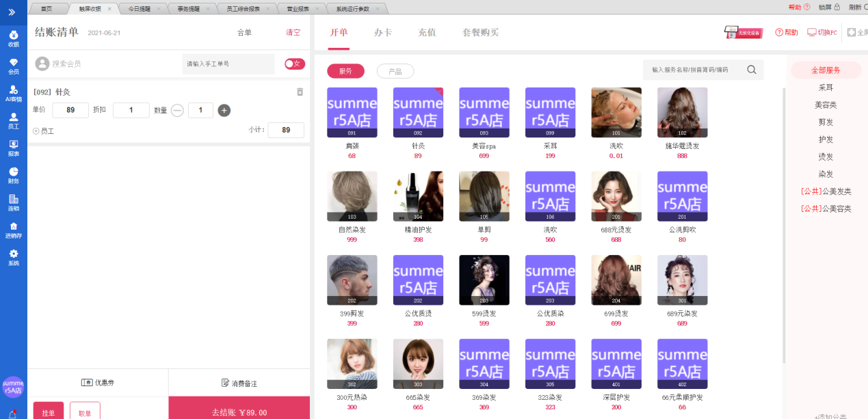Select 美容类 category

[x=826, y=105]
